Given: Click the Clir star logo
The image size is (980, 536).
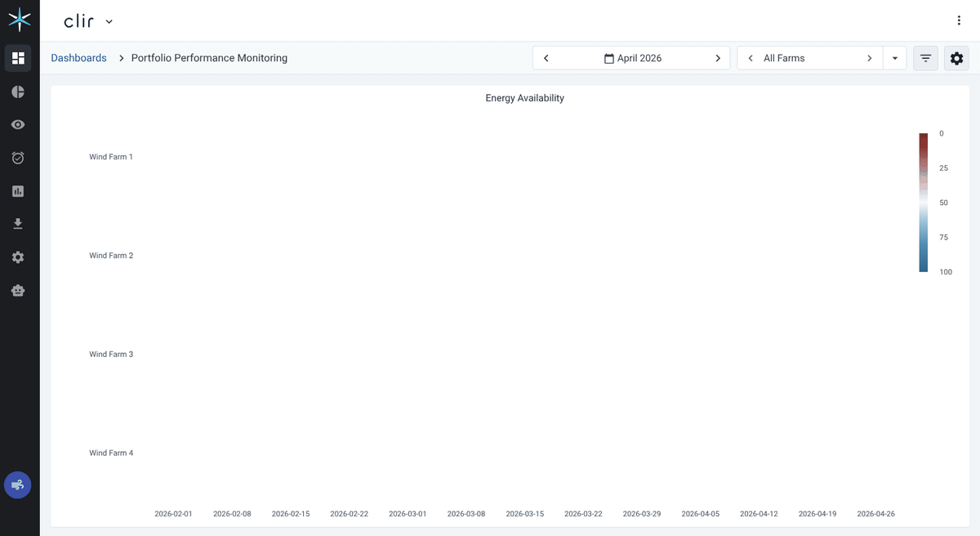Looking at the screenshot, I should [x=20, y=20].
